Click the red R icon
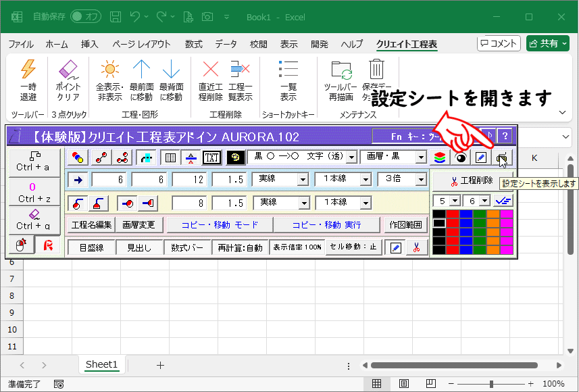The image size is (579, 392). click(48, 245)
